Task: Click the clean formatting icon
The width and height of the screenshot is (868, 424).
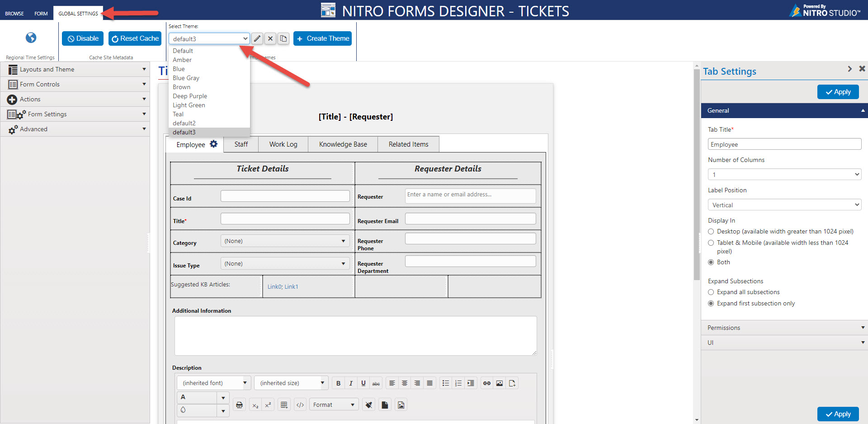Action: pos(369,405)
